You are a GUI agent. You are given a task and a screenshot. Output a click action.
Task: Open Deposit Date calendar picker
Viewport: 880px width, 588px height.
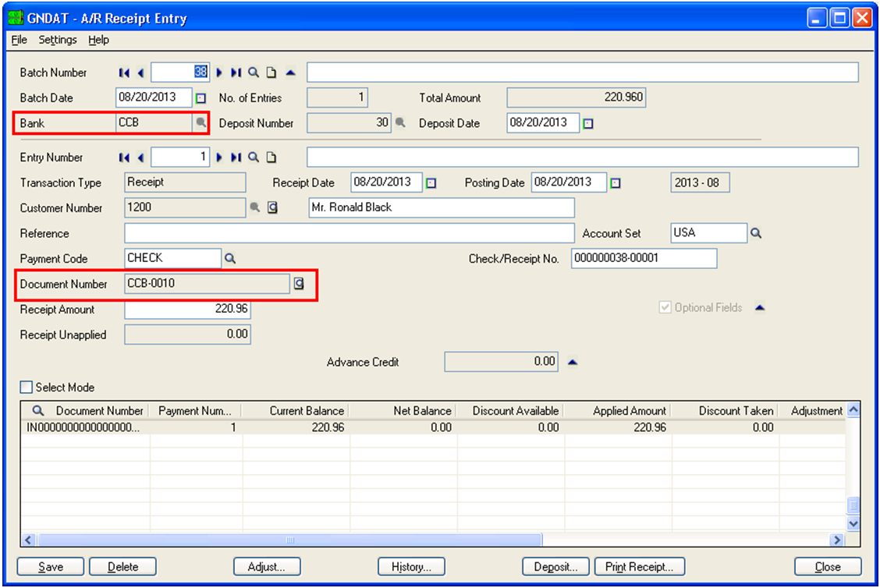tap(588, 123)
